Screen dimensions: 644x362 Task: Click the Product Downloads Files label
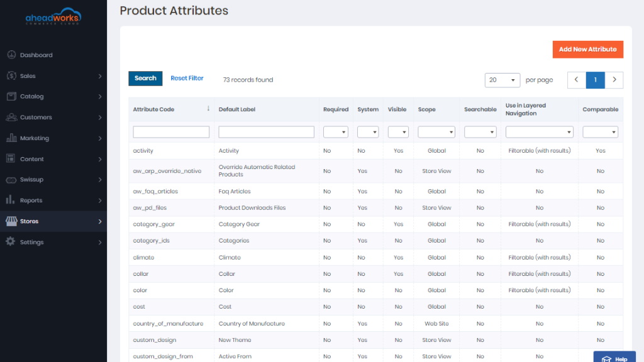[252, 207]
